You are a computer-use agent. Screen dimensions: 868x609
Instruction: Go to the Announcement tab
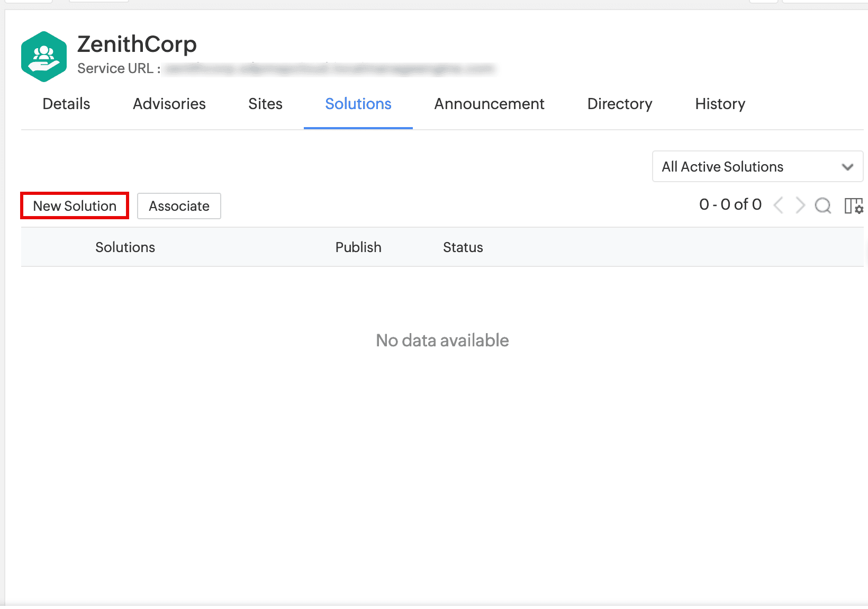[x=489, y=104]
